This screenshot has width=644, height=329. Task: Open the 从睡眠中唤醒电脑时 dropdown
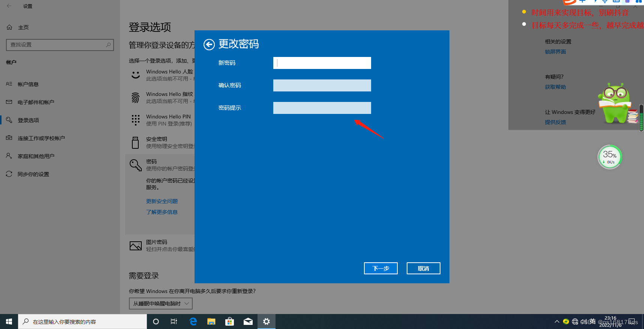tap(161, 304)
